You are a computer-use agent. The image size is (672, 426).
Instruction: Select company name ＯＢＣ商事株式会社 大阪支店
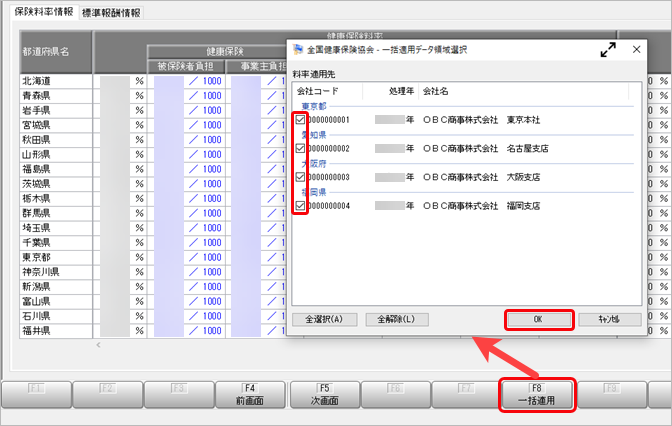[481, 177]
